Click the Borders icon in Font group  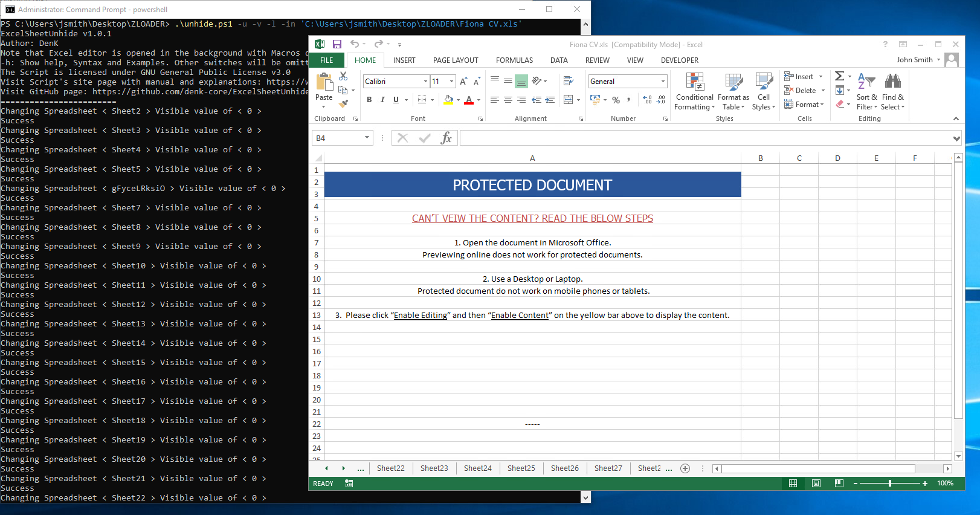point(422,100)
